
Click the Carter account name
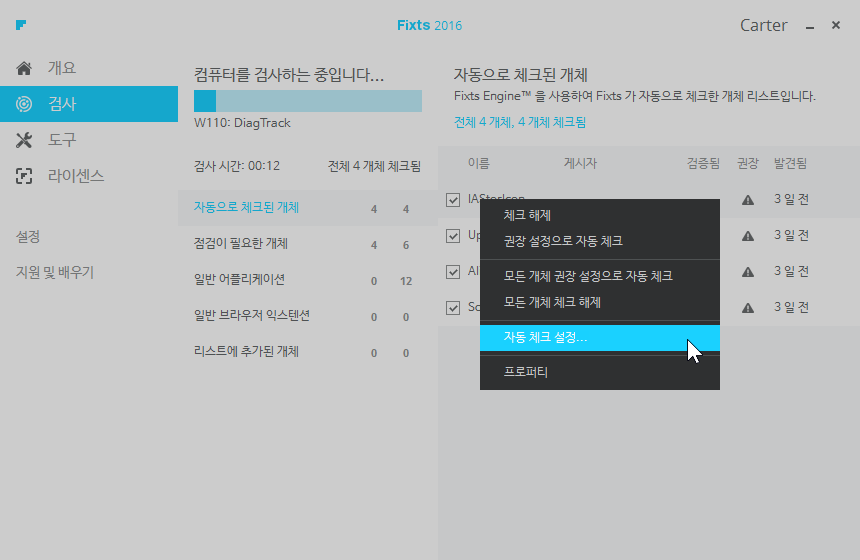point(763,25)
